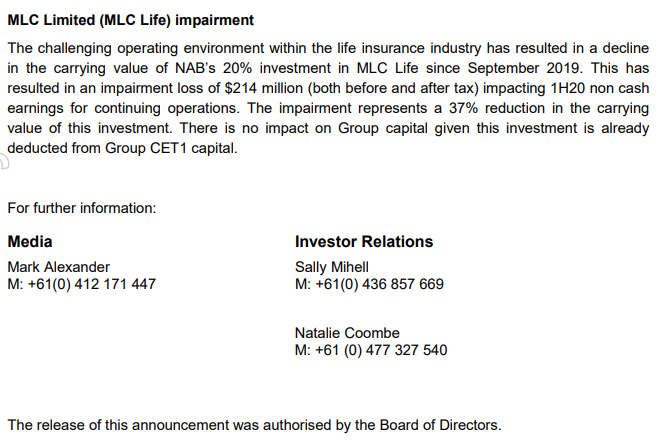Screen dimensions: 669x440
Task: Click Sally Mihell's mobile number
Action: [369, 284]
